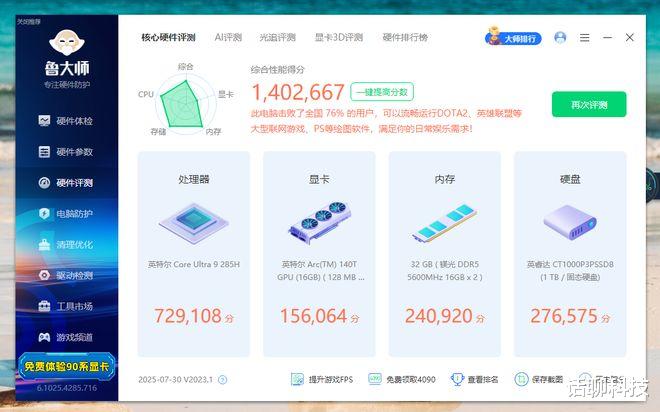Click the disk score 276,575

[564, 316]
